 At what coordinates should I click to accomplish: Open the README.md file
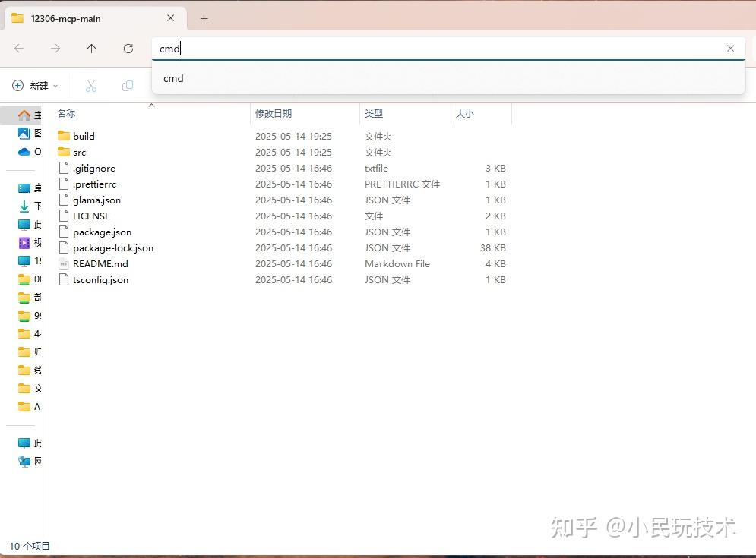(100, 263)
